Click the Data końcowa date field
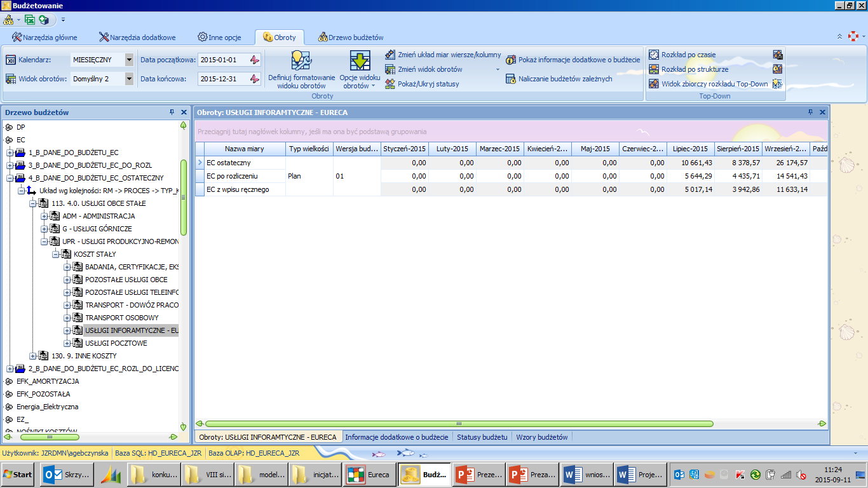Screen dimensions: 868x488 coord(222,79)
